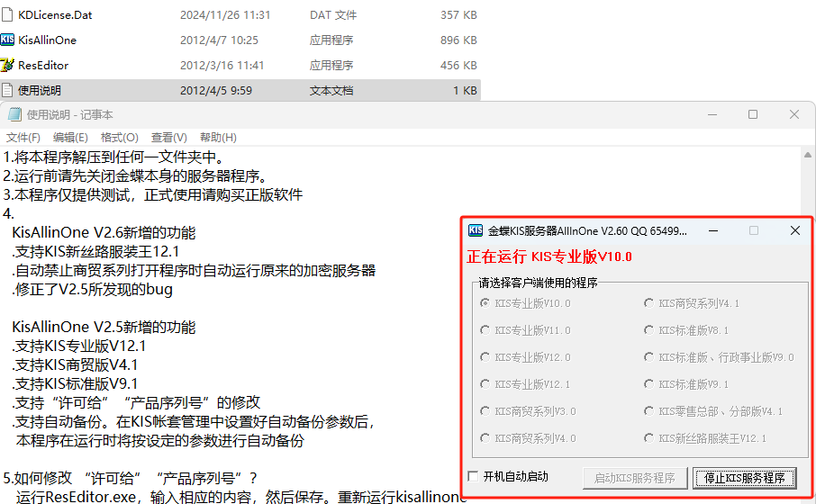The height and width of the screenshot is (504, 816).
Task: Click the Notepad scrollbar up arrow
Action: click(x=808, y=155)
